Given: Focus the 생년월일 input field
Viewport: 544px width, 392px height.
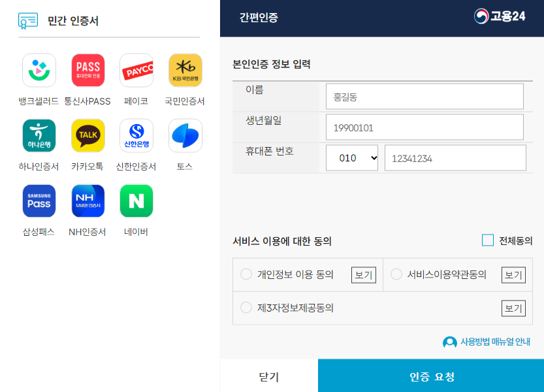Looking at the screenshot, I should click(x=424, y=127).
